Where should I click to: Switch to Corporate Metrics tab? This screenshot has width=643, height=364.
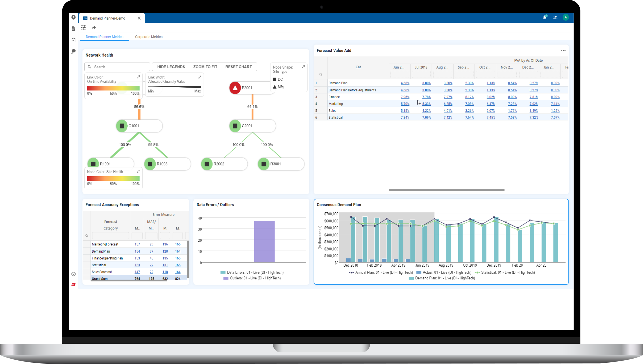[148, 37]
